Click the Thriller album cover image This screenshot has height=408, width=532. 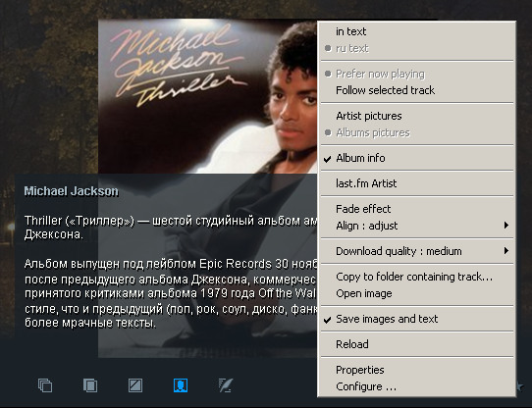tap(208, 97)
